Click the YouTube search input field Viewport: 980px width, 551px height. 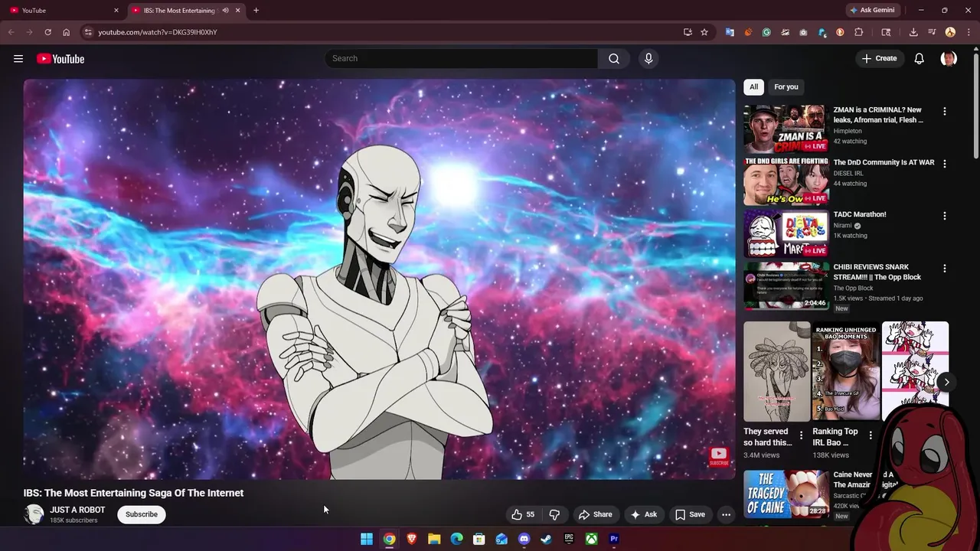462,59
